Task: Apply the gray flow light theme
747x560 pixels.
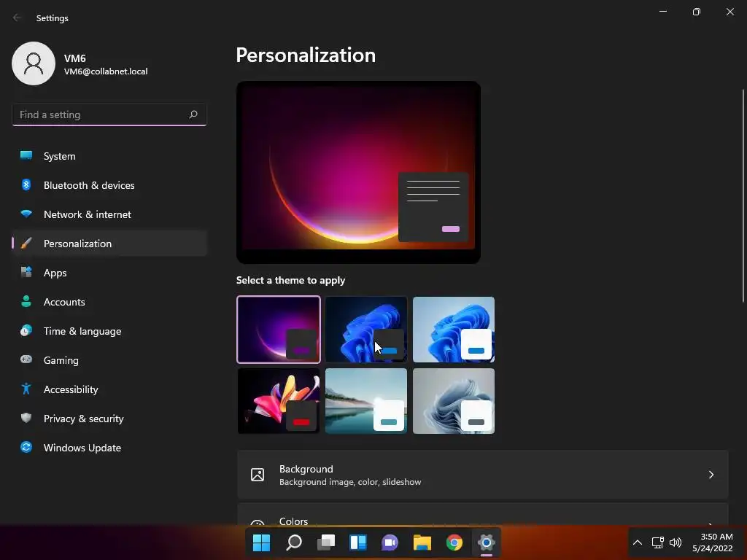Action: 454,401
